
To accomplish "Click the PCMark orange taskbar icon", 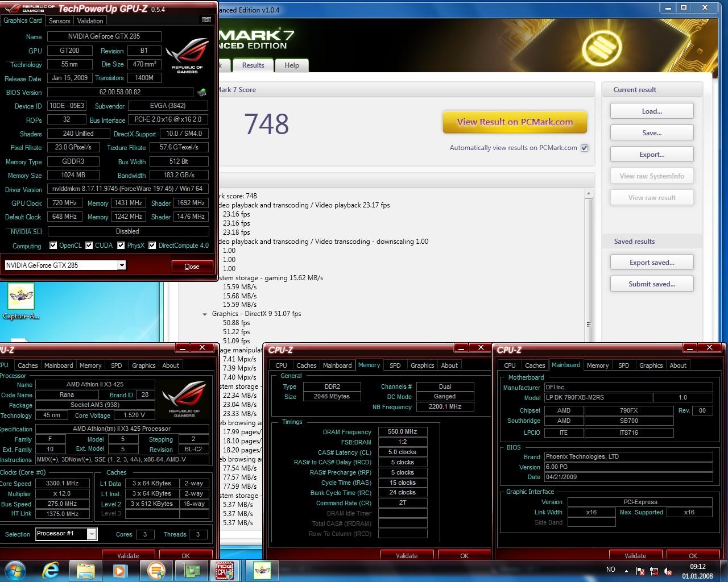I will (x=156, y=570).
